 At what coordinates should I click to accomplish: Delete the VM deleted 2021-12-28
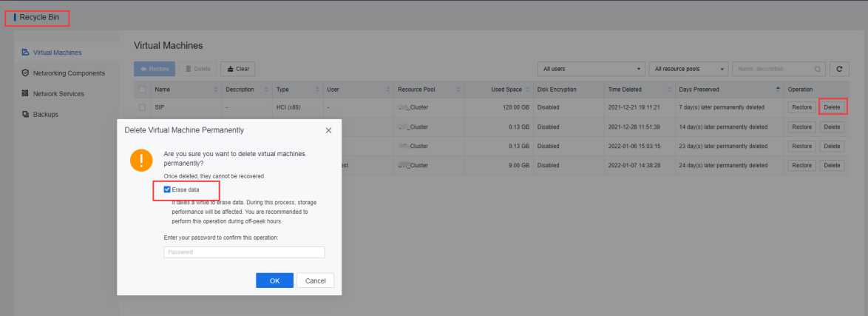coord(832,127)
